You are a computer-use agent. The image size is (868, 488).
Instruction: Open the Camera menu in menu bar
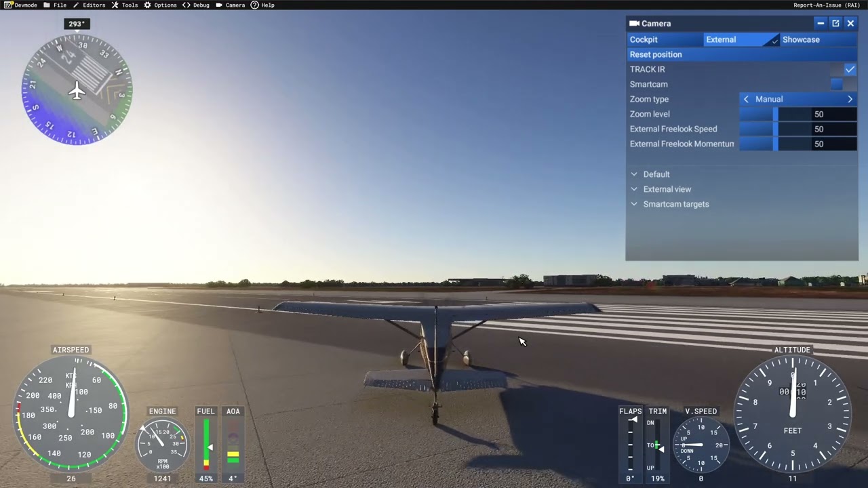click(x=231, y=5)
